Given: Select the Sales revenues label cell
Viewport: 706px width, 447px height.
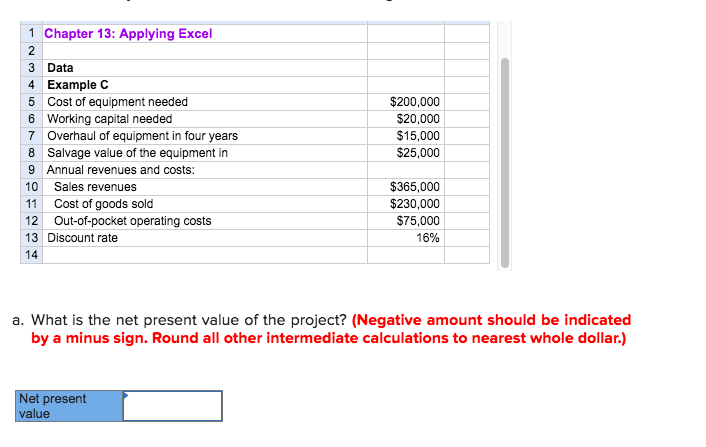Looking at the screenshot, I should [x=205, y=187].
